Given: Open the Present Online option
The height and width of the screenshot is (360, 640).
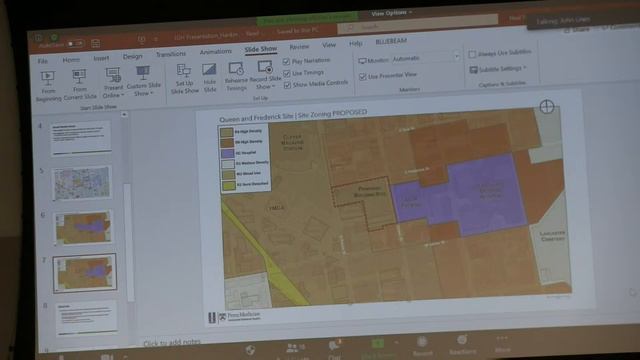Looking at the screenshot, I should click(x=113, y=82).
